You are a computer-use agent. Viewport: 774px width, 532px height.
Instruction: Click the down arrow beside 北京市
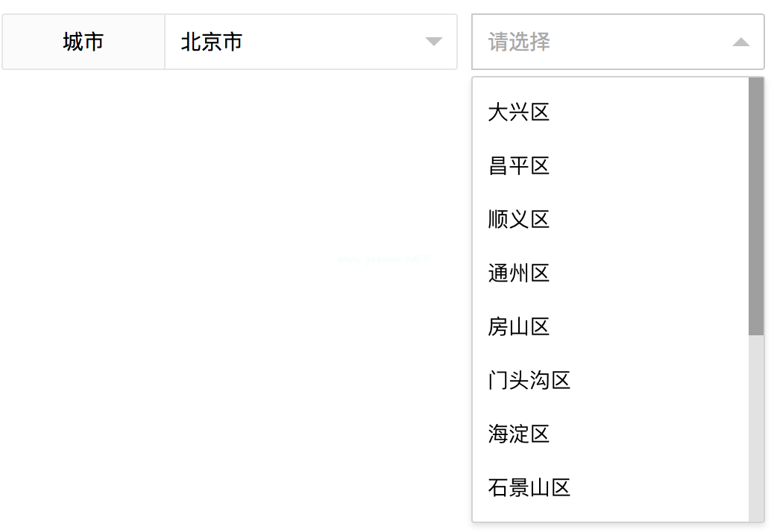coord(433,42)
